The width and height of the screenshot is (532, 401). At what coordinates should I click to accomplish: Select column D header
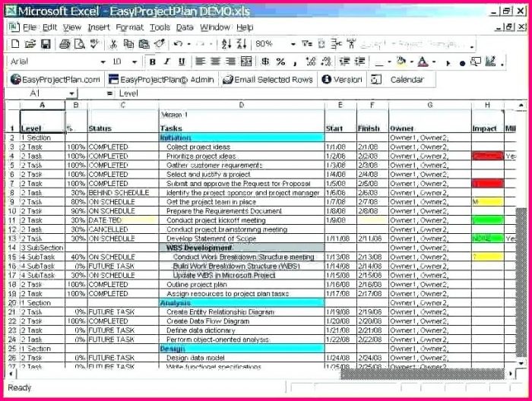pos(242,105)
